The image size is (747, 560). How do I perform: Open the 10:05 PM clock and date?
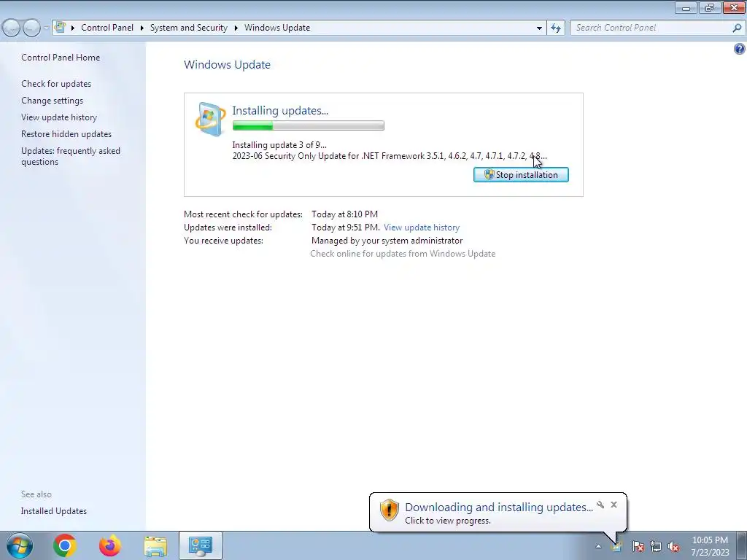point(710,546)
